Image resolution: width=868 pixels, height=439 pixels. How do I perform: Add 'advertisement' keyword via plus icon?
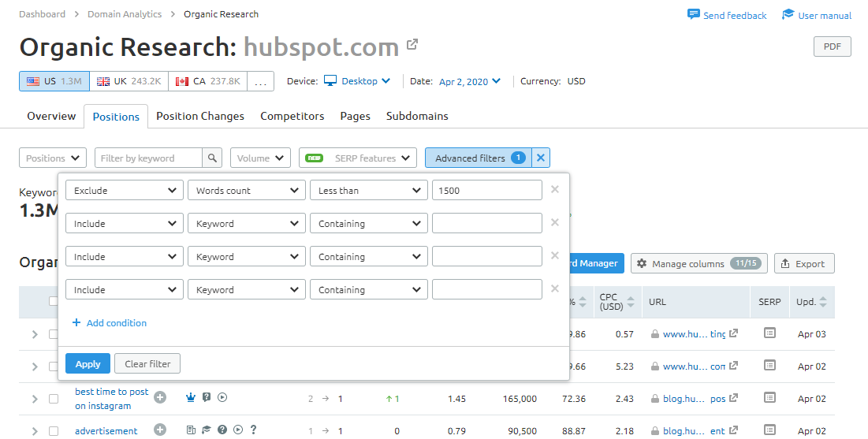(160, 430)
